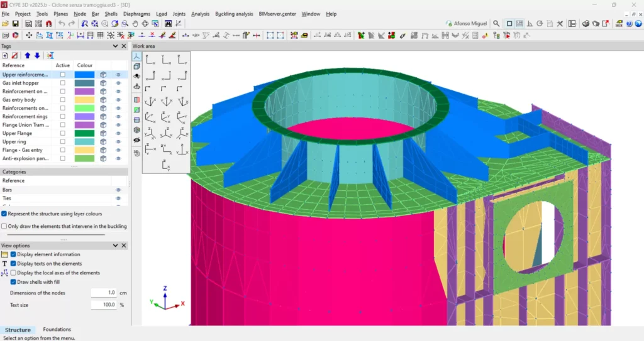Save the project with the floppy disk icon
Screen dimensions: 644x341
pos(15,24)
